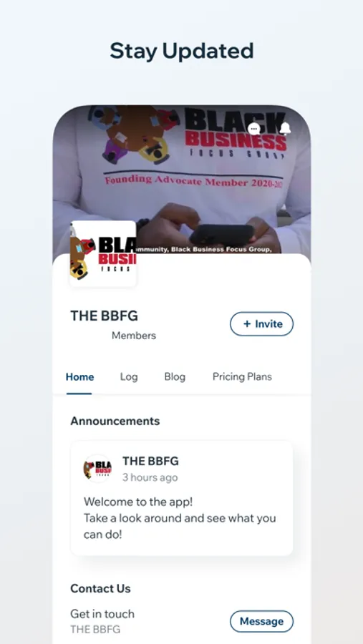Go to the Pricing Plans tab
Screen dimensions: 363x644
(x=242, y=377)
